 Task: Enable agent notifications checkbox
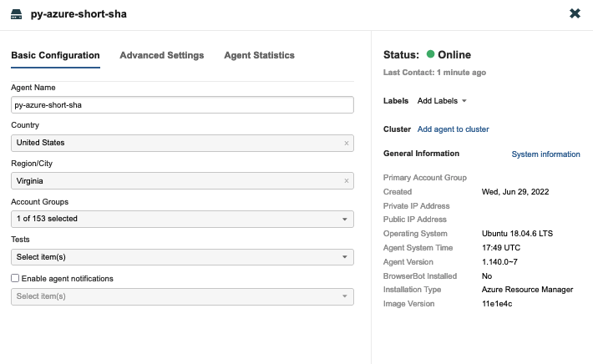[15, 278]
